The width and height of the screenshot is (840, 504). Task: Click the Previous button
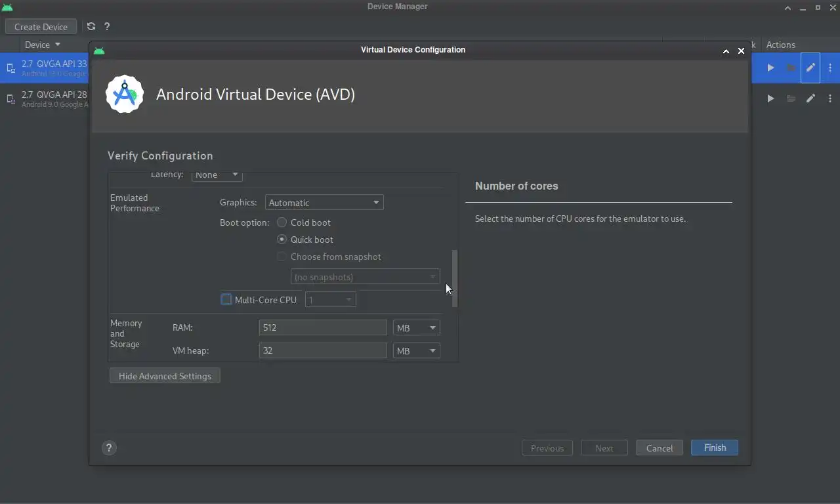tap(547, 448)
